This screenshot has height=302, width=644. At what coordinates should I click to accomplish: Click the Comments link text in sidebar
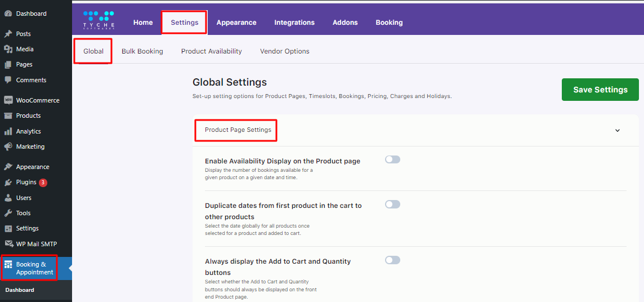coord(31,80)
